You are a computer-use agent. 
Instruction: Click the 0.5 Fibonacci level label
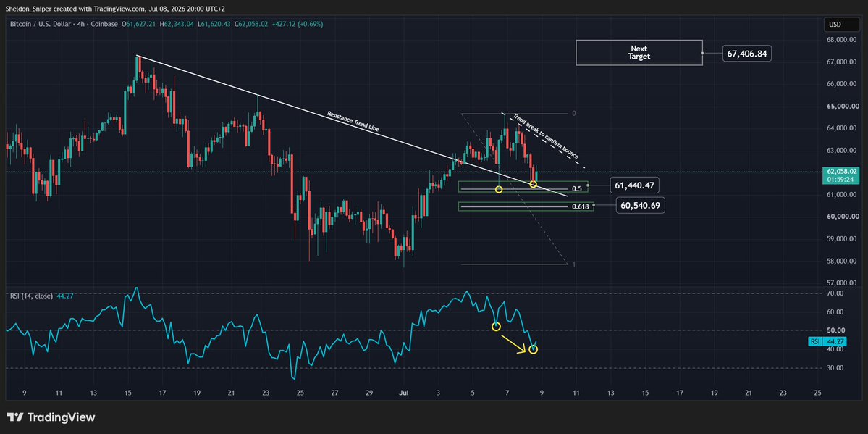point(577,189)
